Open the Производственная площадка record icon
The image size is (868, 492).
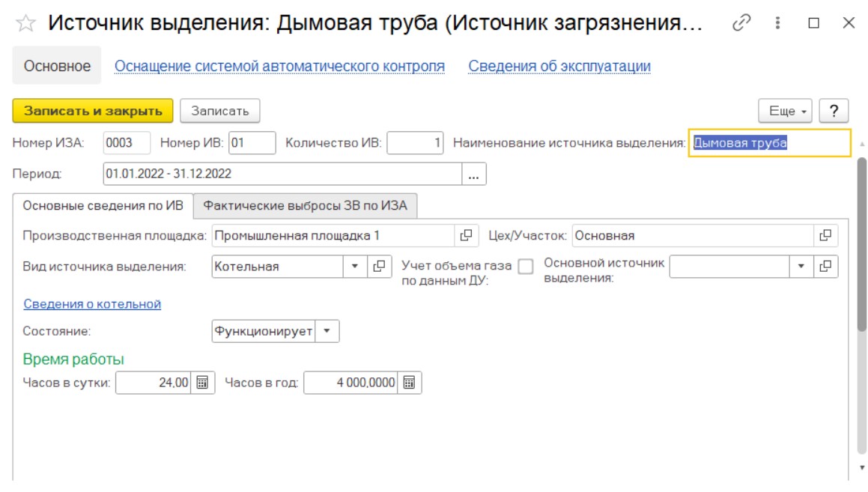[x=466, y=236]
